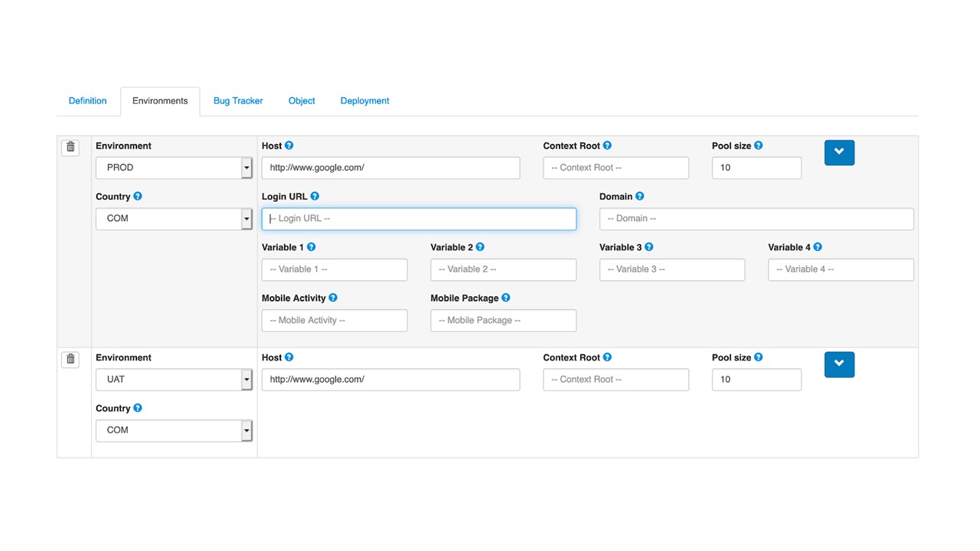Open the UAT Environment dropdown
Viewport: 980px width, 551px height.
coord(174,380)
